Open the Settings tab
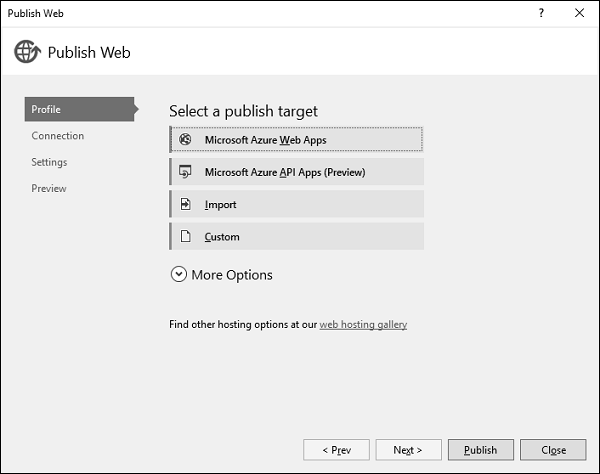Image resolution: width=600 pixels, height=474 pixels. coord(49,162)
